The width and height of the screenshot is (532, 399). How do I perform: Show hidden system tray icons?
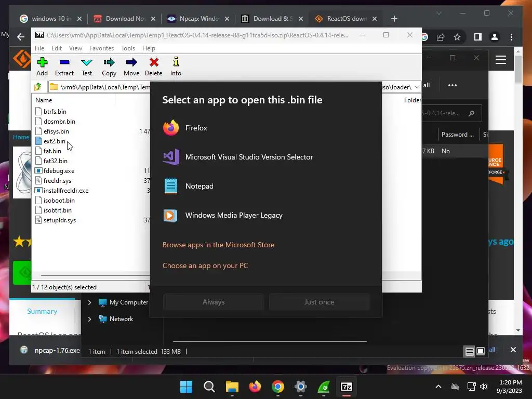[438, 387]
